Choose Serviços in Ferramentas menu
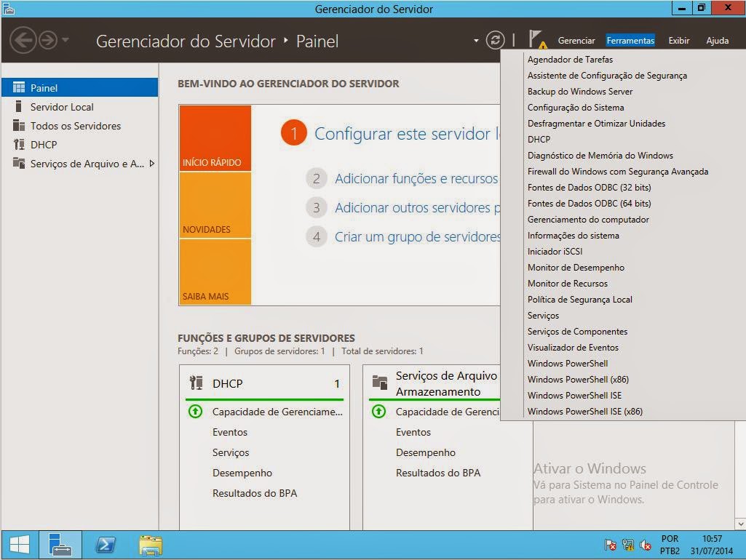Image resolution: width=746 pixels, height=560 pixels. tap(543, 316)
